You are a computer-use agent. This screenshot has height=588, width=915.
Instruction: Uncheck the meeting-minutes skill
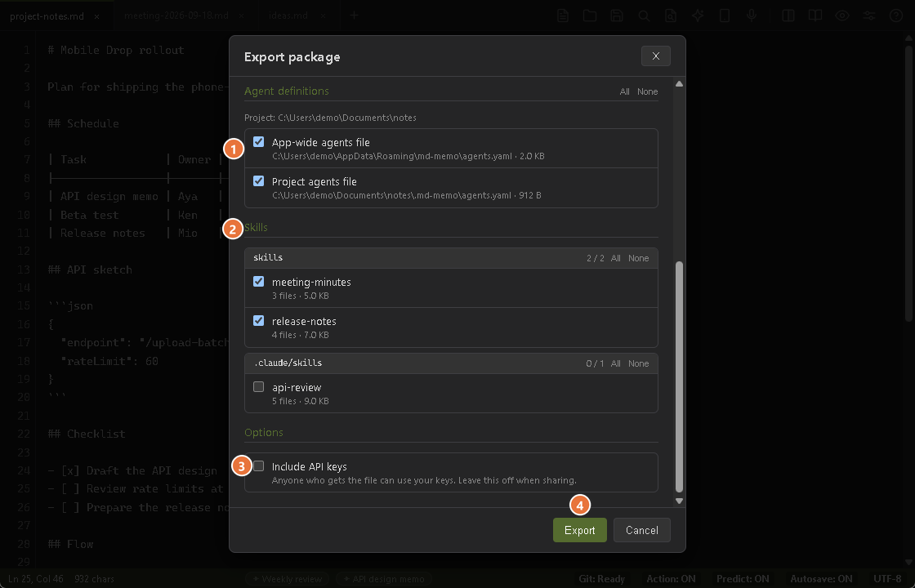tap(258, 281)
